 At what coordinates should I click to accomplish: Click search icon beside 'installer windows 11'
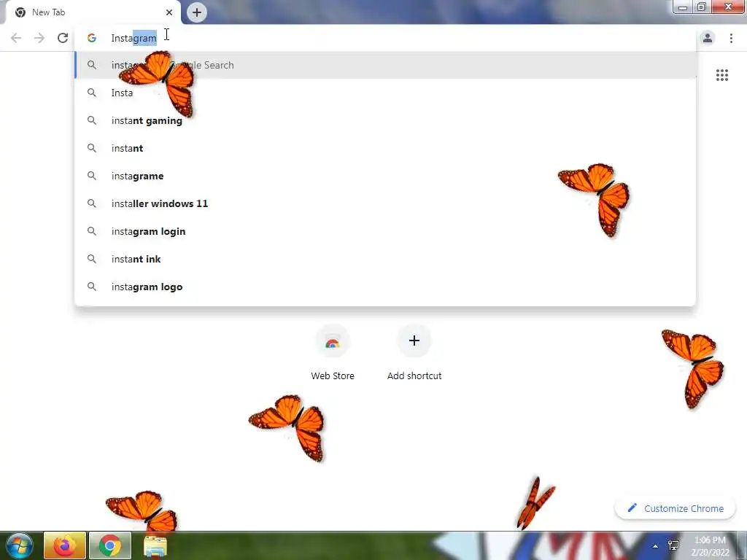[x=92, y=203]
